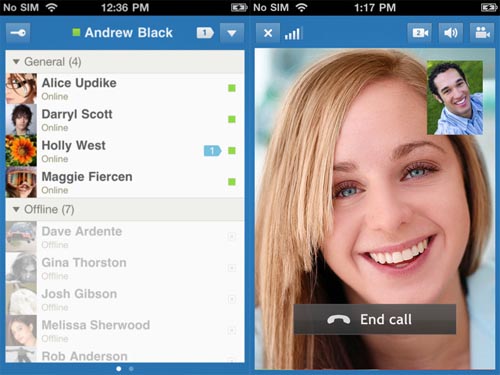Select offline contact Gina Thorston
The width and height of the screenshot is (500, 375).
pyautogui.click(x=125, y=268)
